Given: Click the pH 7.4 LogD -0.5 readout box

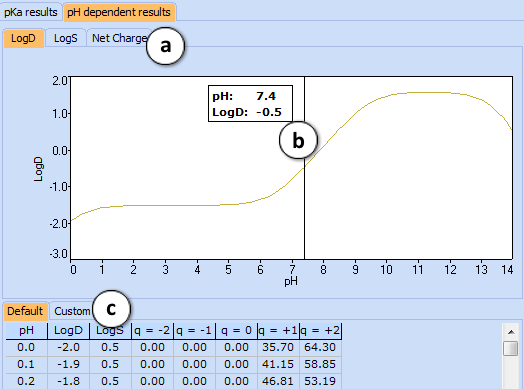Looking at the screenshot, I should (x=250, y=104).
